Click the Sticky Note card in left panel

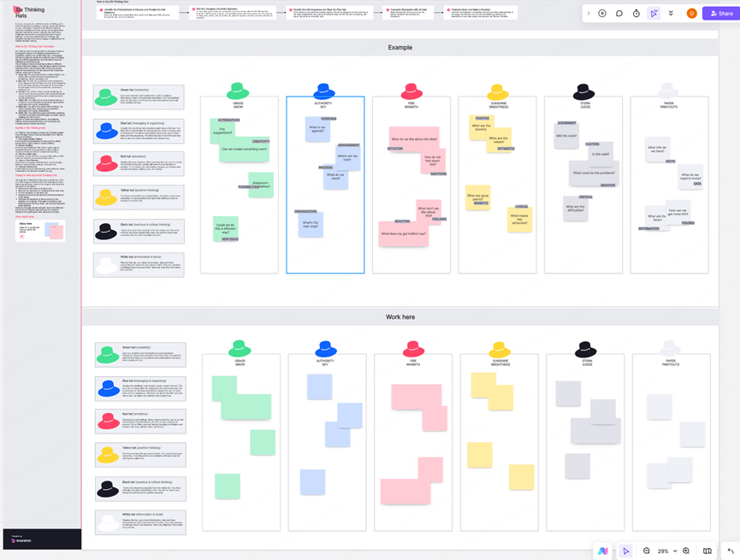click(40, 231)
